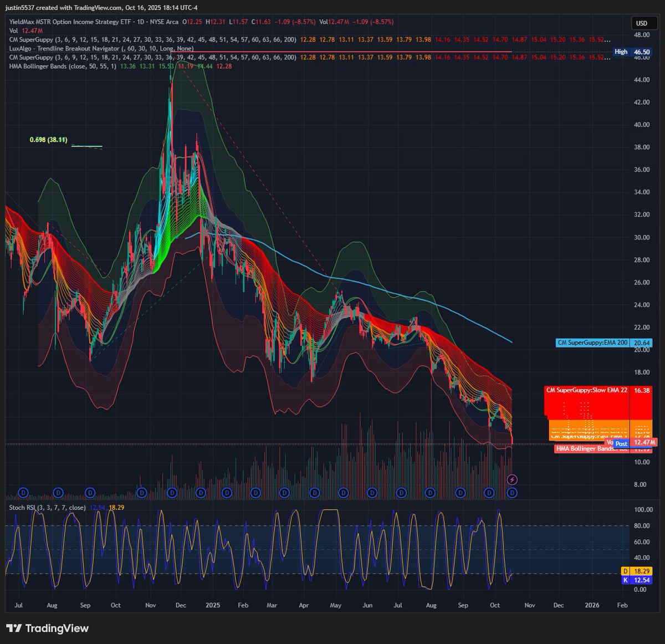The height and width of the screenshot is (644, 665).
Task: Click the 16.38 Slow EMA value on the price scale
Action: click(x=642, y=390)
